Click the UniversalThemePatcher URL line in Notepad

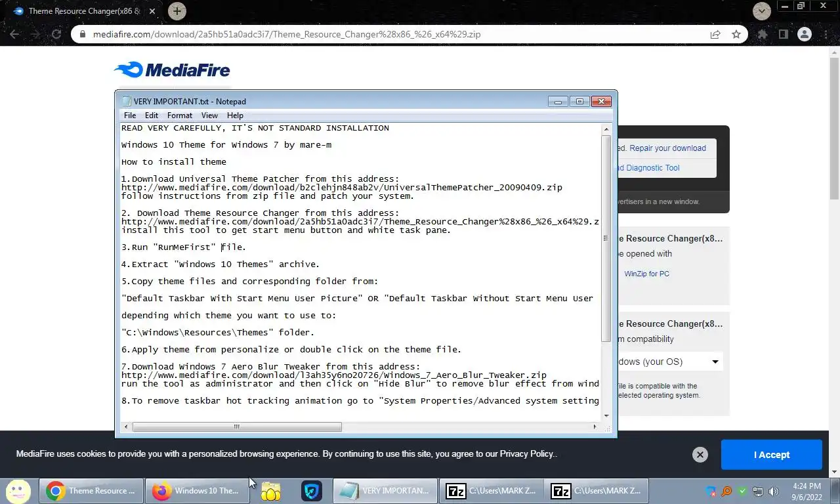342,188
